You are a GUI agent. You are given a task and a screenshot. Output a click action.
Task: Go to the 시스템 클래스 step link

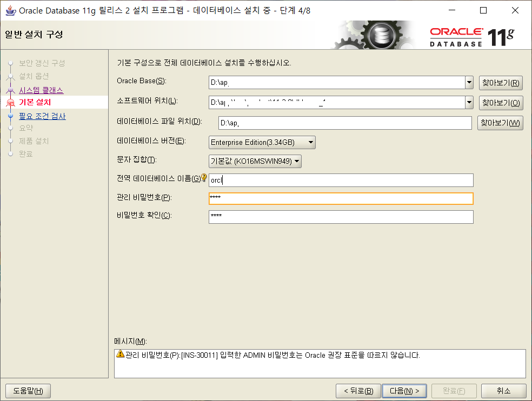coord(41,90)
